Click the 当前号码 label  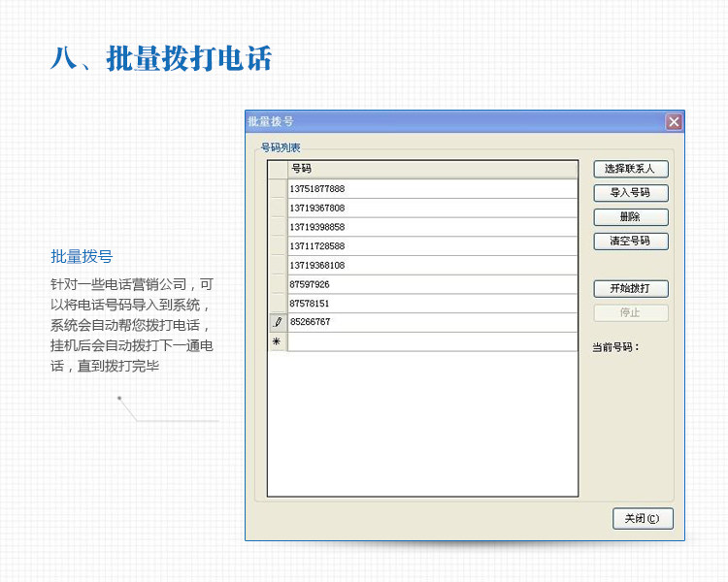pos(615,346)
